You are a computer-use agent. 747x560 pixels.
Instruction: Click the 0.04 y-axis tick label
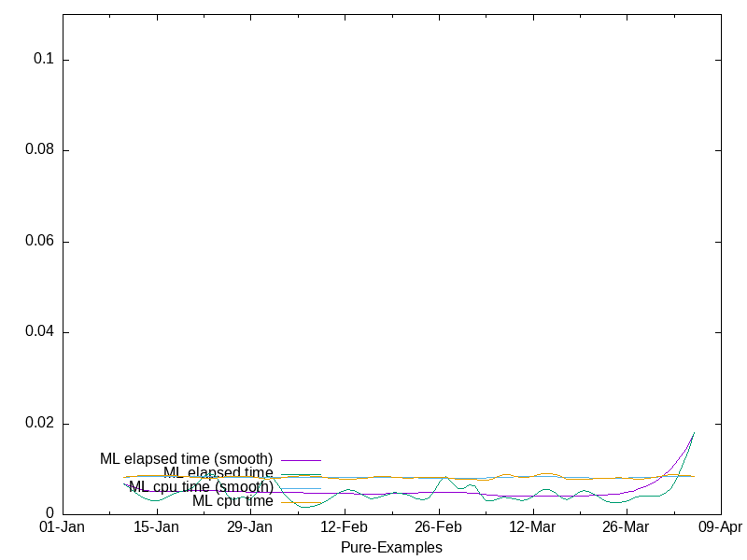40,332
